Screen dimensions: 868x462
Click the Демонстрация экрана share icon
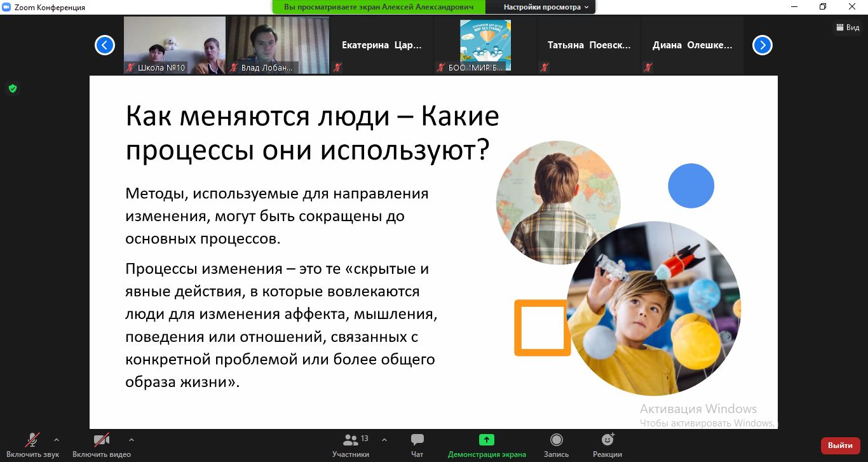point(487,440)
